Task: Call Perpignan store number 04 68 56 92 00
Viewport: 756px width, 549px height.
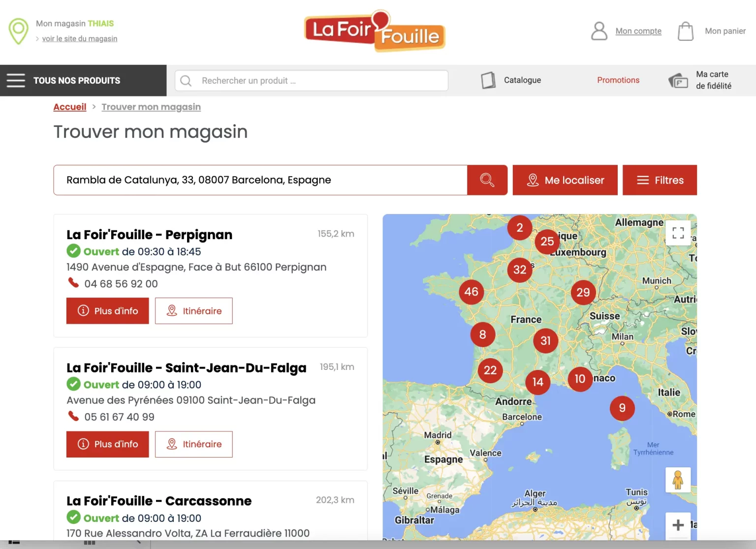Action: point(121,284)
